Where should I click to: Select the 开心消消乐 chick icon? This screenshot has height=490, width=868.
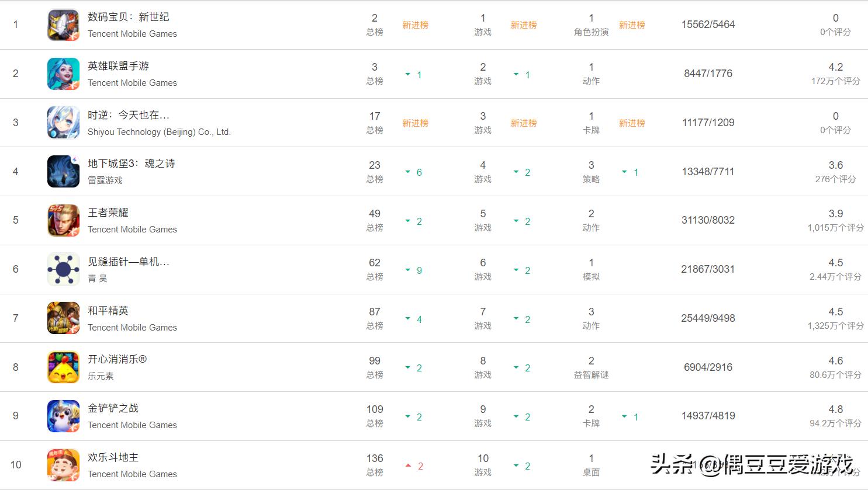coord(63,367)
